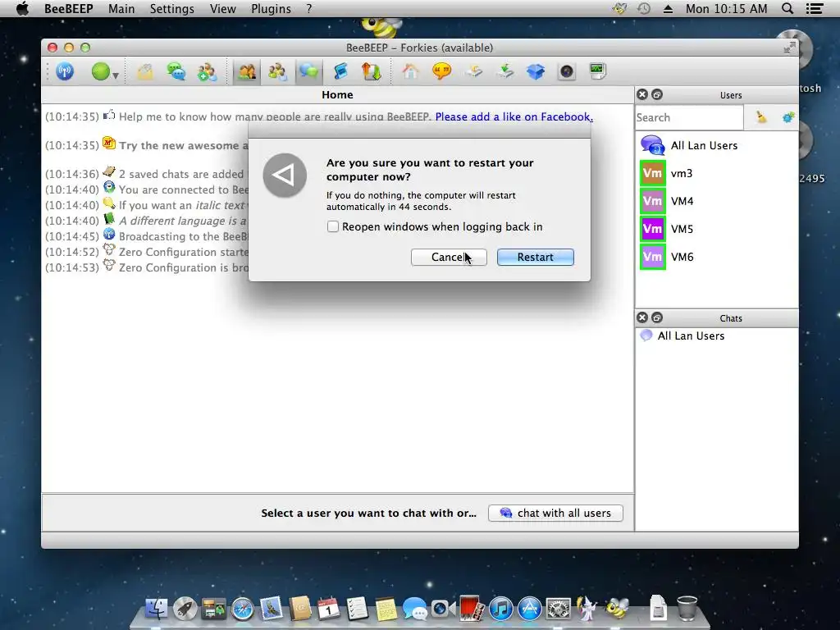Click the green and blue chat bubbles icon
The height and width of the screenshot is (630, 840).
pos(176,72)
